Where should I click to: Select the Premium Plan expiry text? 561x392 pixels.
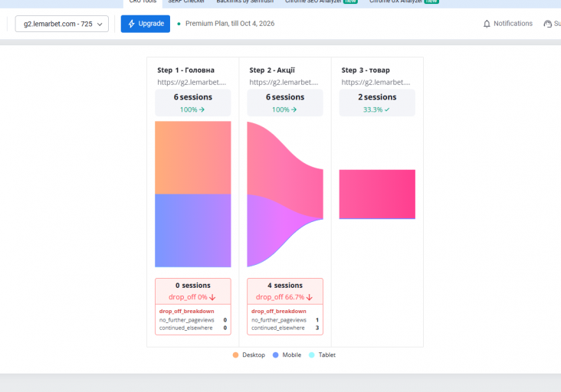(230, 24)
